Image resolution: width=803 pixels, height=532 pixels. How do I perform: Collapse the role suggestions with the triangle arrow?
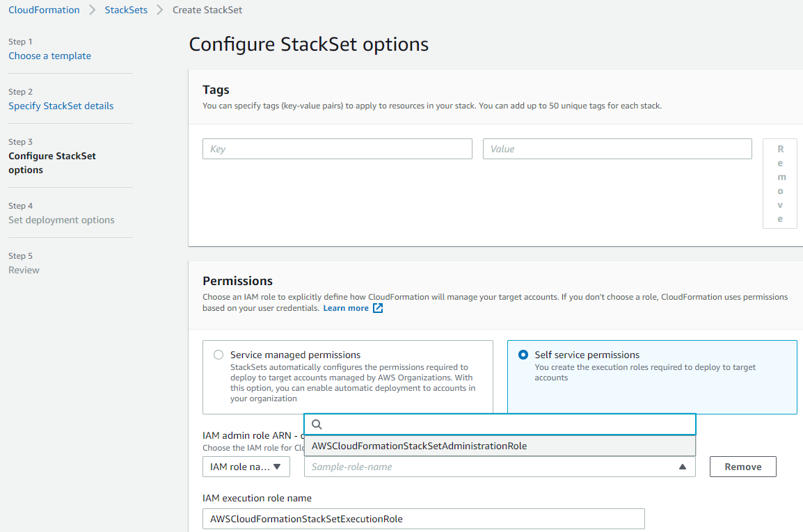683,467
